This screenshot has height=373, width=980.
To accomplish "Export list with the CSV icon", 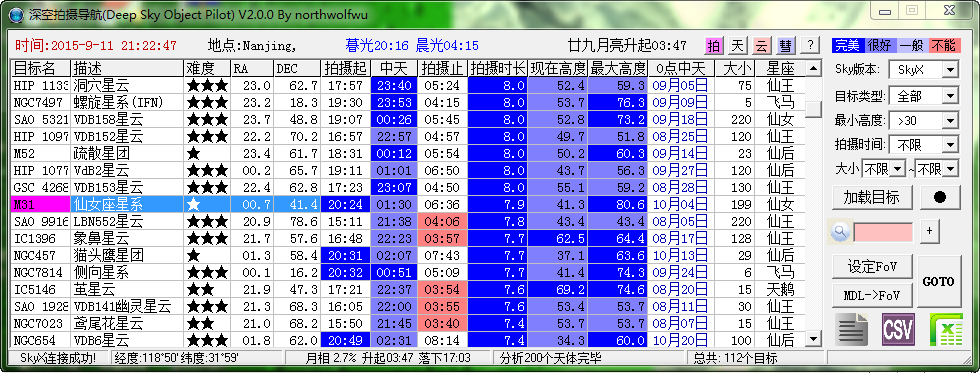I will (898, 329).
